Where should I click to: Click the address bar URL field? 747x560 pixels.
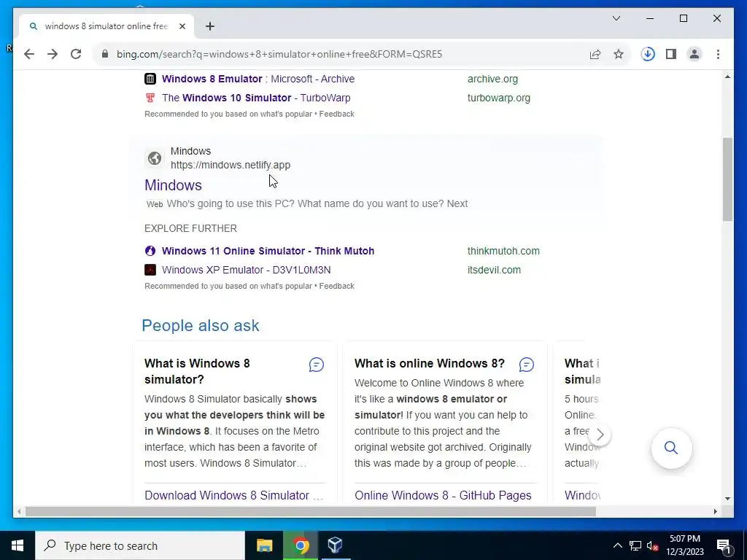(x=279, y=54)
